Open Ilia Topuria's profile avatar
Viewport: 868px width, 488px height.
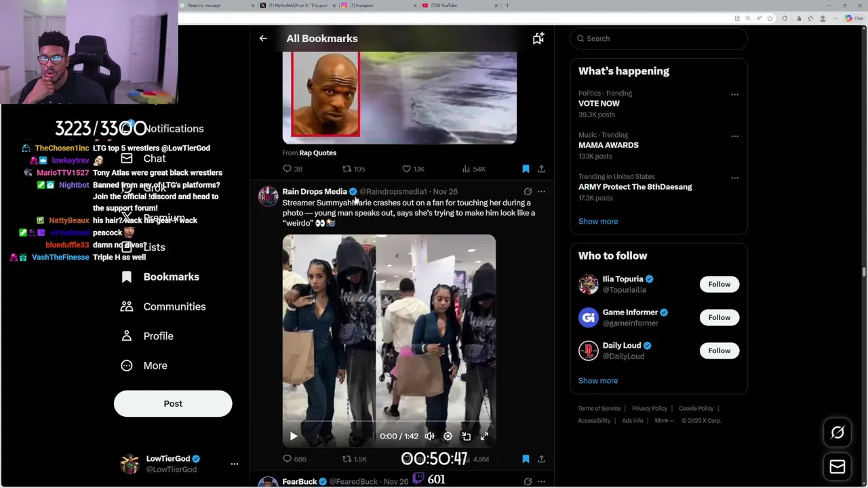click(589, 284)
